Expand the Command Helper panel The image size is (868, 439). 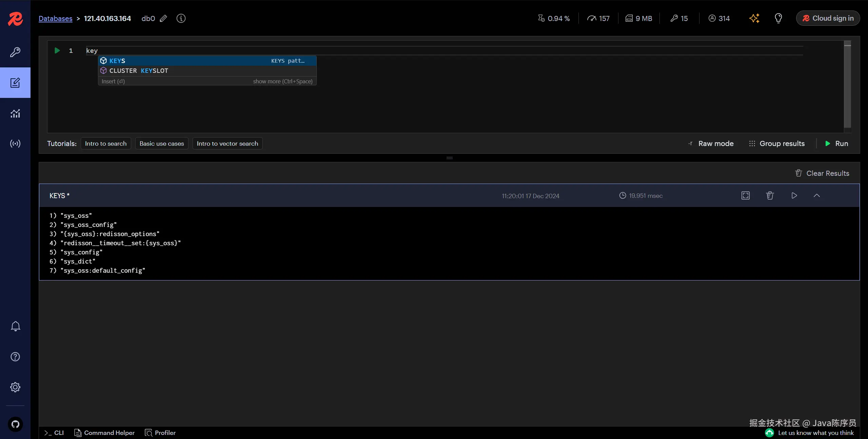[104, 433]
